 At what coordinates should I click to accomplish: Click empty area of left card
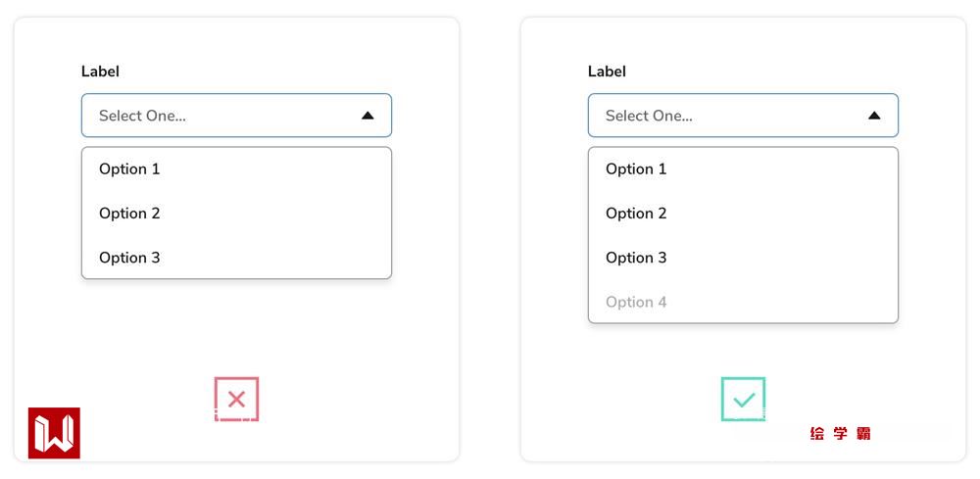[x=235, y=333]
